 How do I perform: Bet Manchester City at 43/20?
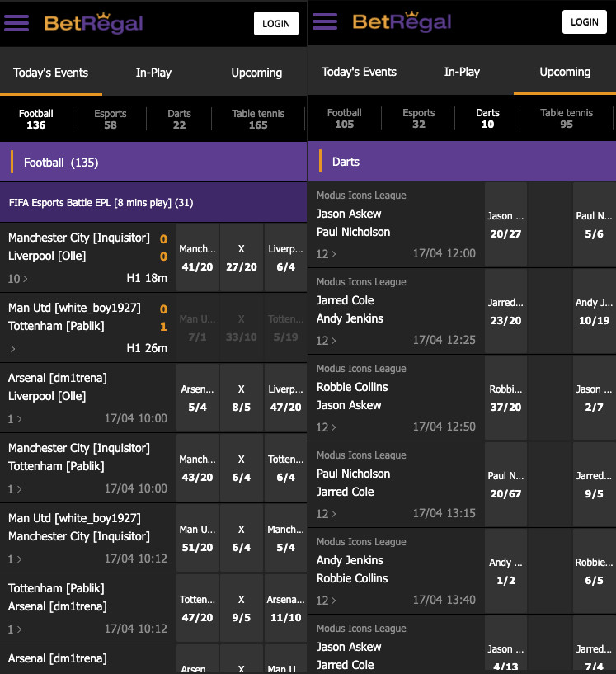[x=198, y=468]
